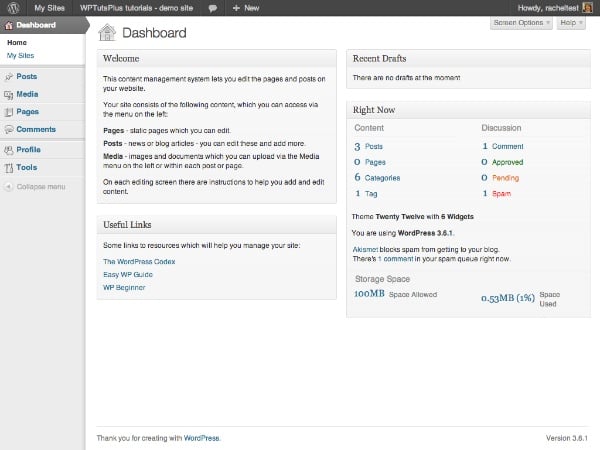Screen dimensions: 600x450
Task: Click the user avatar beside Howdy
Action: [591, 7]
